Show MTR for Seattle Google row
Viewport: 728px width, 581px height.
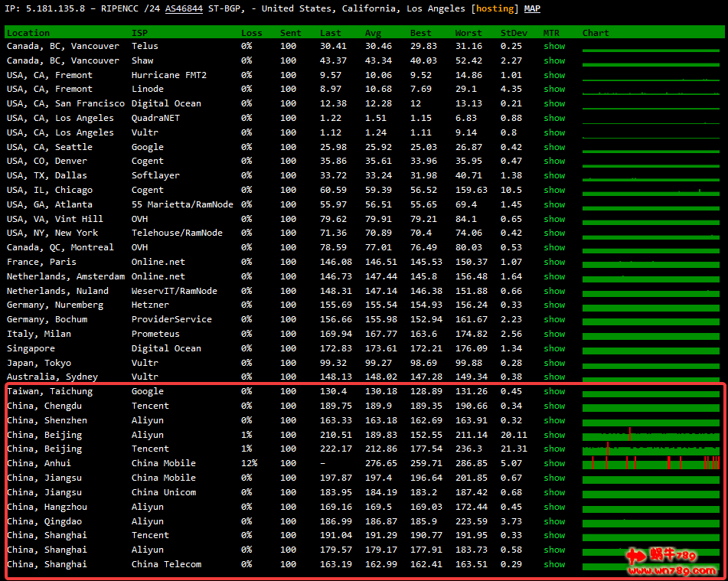(x=554, y=147)
